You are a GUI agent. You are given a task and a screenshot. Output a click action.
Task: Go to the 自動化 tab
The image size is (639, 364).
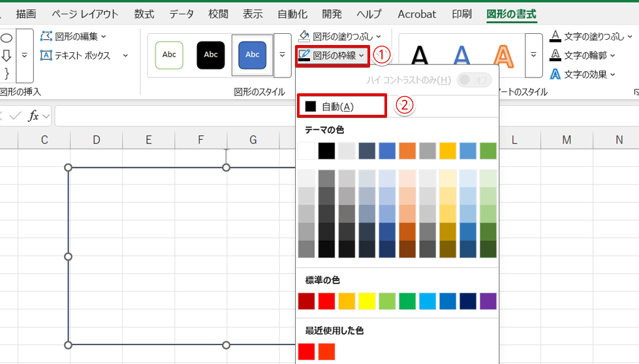coord(292,14)
